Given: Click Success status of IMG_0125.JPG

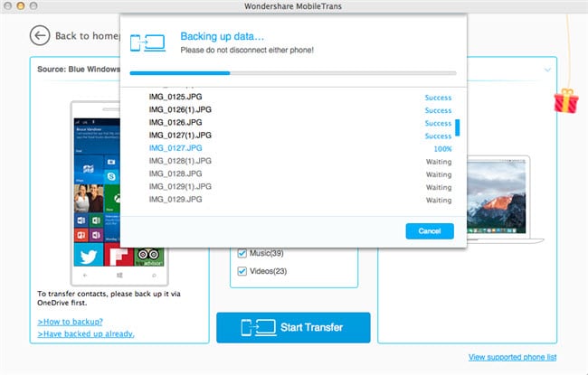Looking at the screenshot, I should tap(438, 98).
